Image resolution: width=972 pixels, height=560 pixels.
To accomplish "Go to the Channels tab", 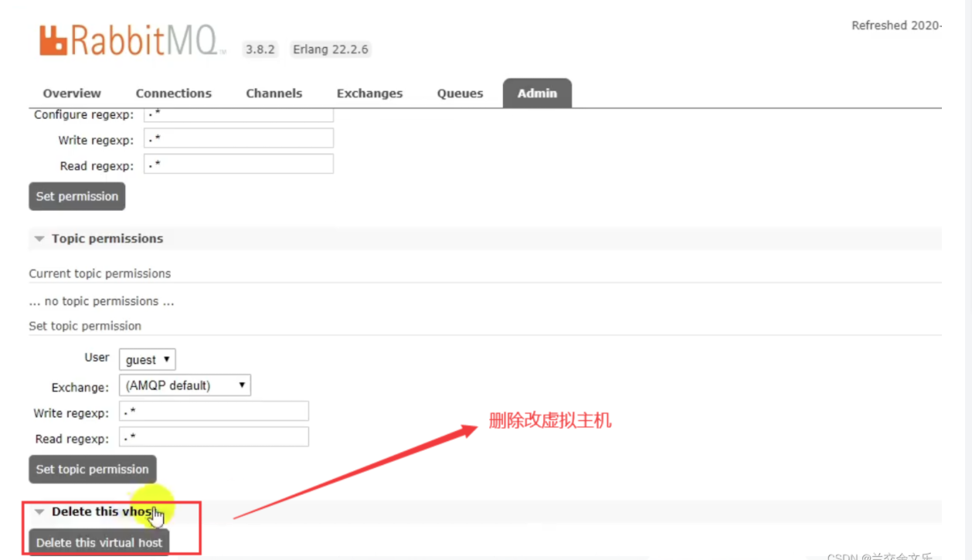I will point(274,93).
